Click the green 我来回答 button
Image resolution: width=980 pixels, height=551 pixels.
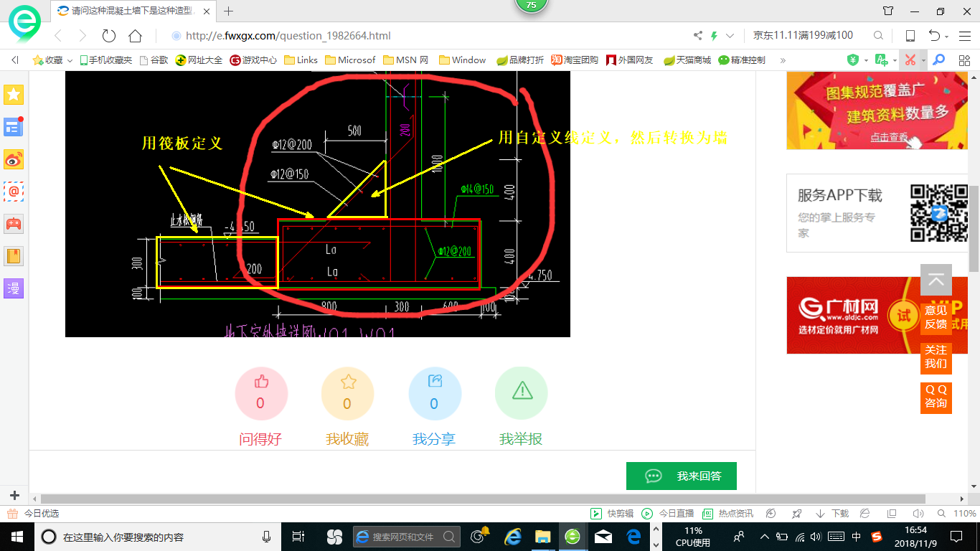(682, 476)
